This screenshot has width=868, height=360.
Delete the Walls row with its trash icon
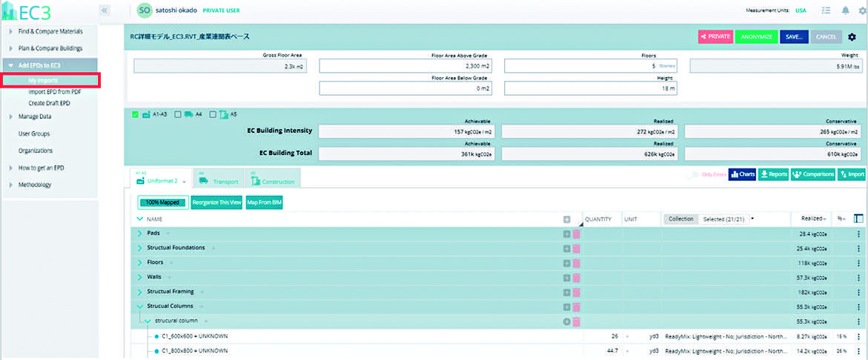(x=576, y=278)
